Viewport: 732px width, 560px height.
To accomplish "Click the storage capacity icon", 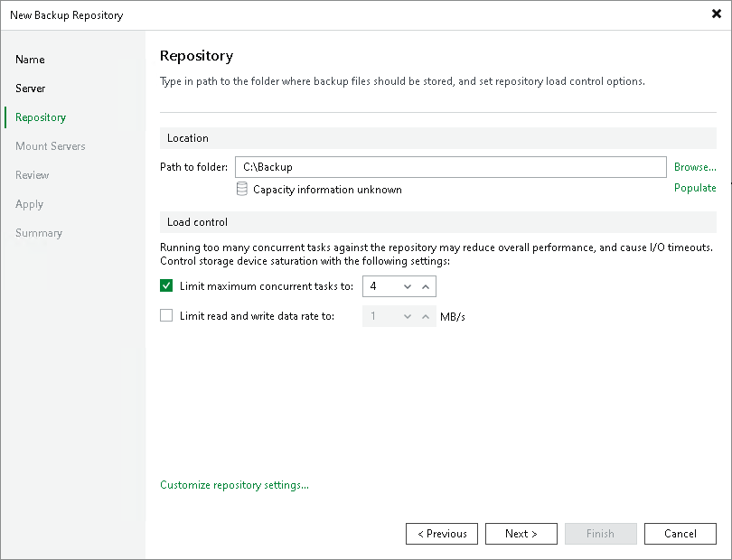I will point(241,189).
